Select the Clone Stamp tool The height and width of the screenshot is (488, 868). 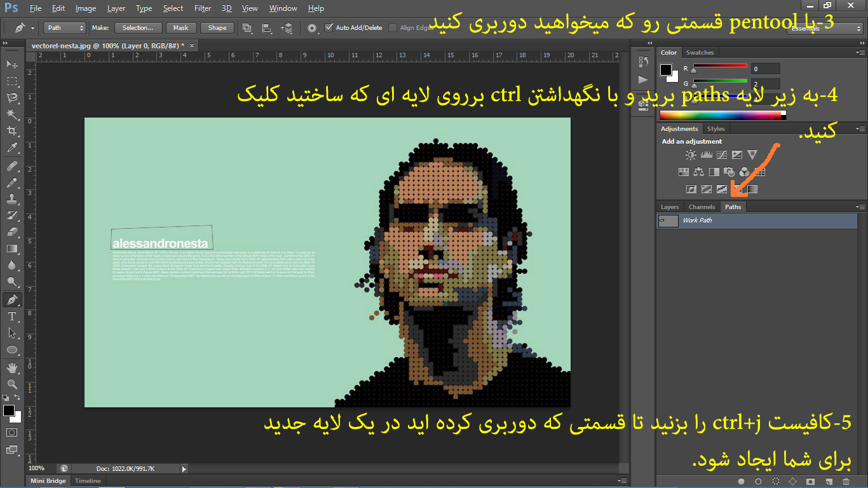click(12, 200)
